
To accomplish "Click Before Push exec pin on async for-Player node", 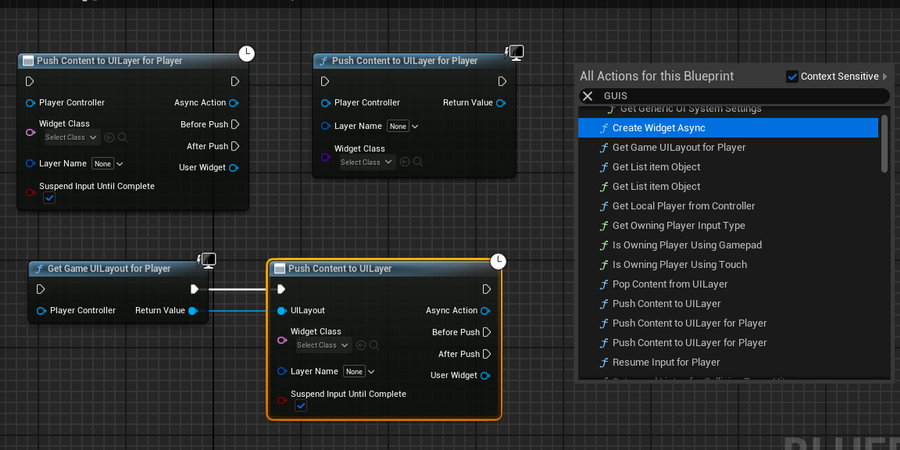I will 235,125.
